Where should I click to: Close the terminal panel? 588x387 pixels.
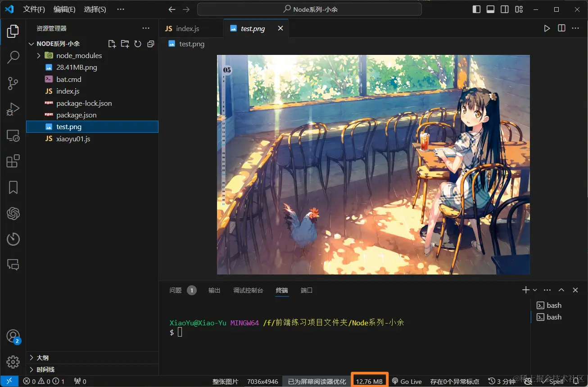click(x=575, y=290)
